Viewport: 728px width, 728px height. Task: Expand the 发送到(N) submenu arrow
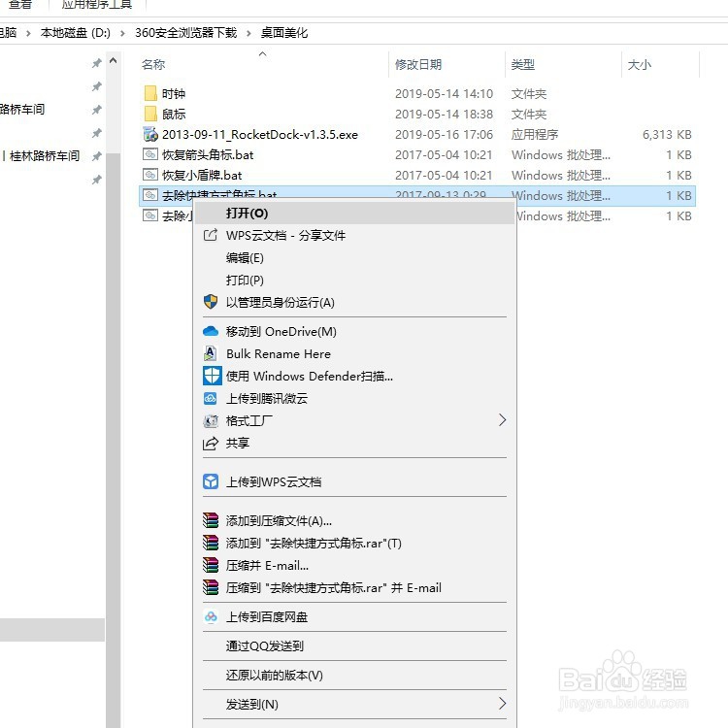pos(502,704)
